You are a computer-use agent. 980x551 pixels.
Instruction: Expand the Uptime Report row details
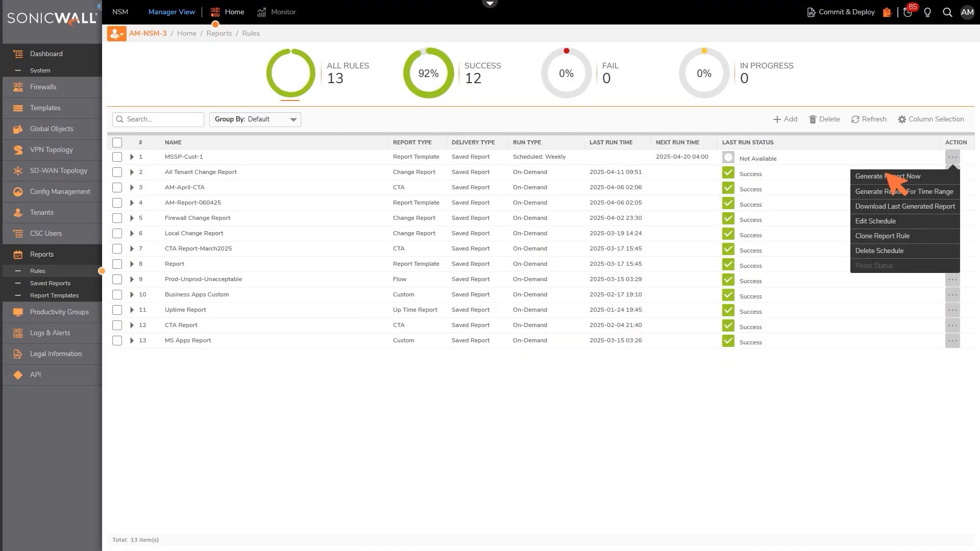(132, 310)
